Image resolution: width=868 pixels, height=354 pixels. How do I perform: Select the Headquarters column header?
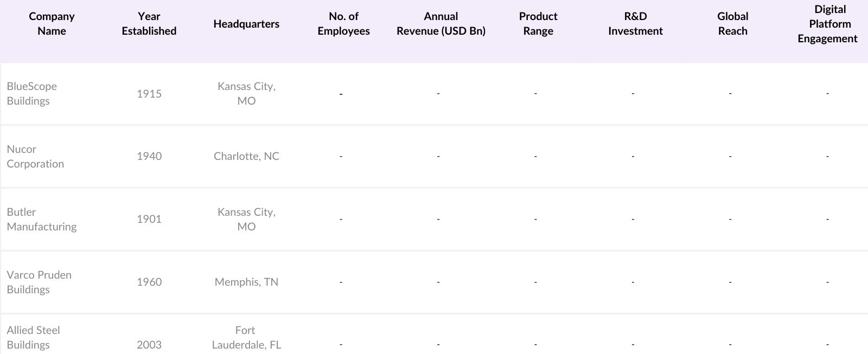point(246,24)
